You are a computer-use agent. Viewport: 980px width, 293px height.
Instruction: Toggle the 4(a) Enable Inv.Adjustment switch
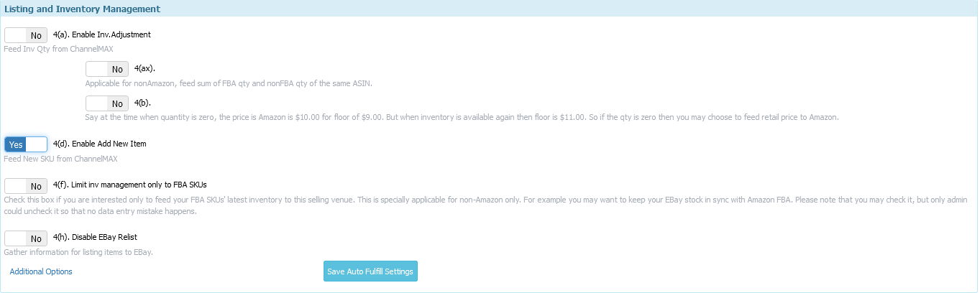click(26, 35)
